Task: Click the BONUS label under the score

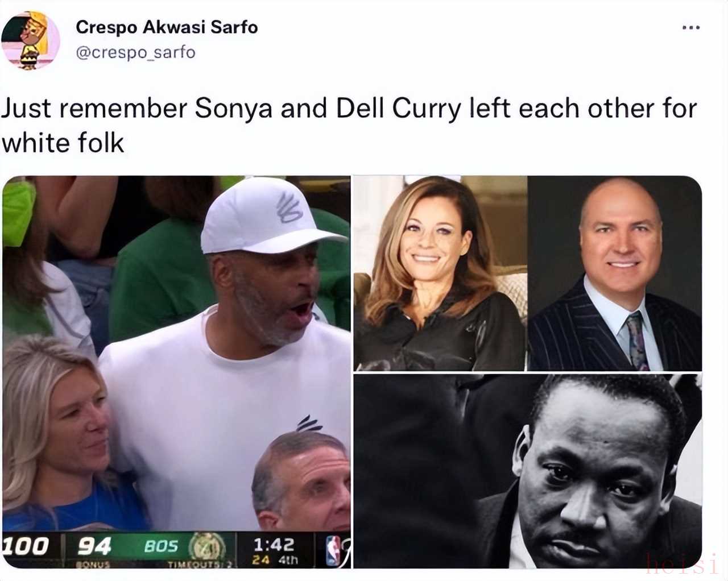Action: click(x=94, y=565)
